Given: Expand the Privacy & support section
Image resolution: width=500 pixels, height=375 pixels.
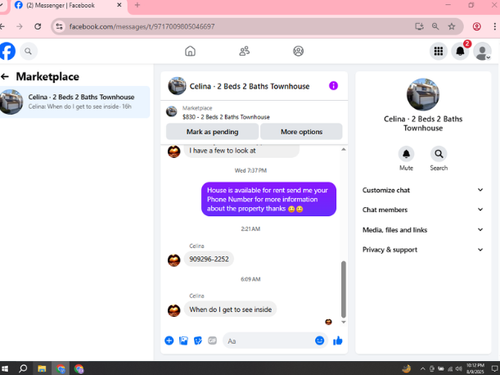Looking at the screenshot, I should click(x=423, y=250).
